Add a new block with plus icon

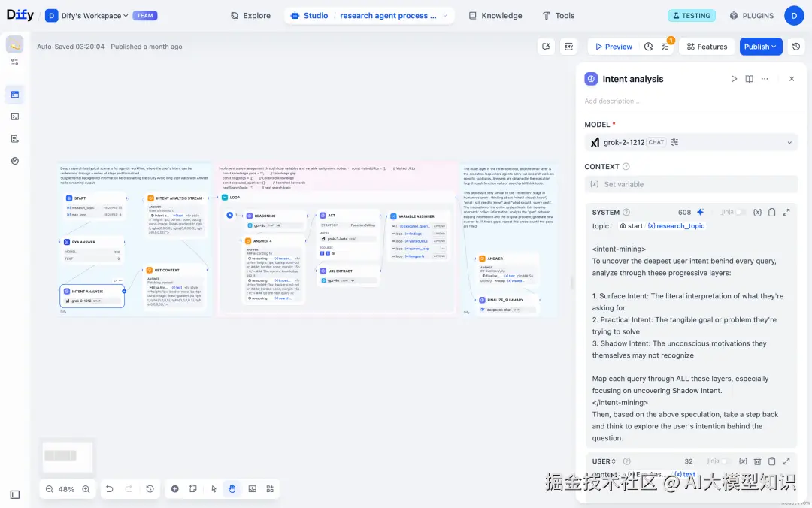175,489
